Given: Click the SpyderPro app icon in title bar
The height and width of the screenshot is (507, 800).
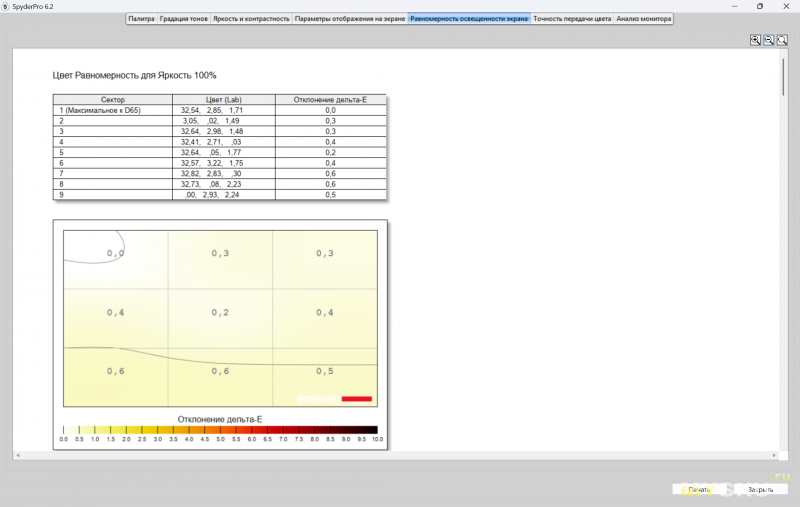Looking at the screenshot, I should 6,6.
